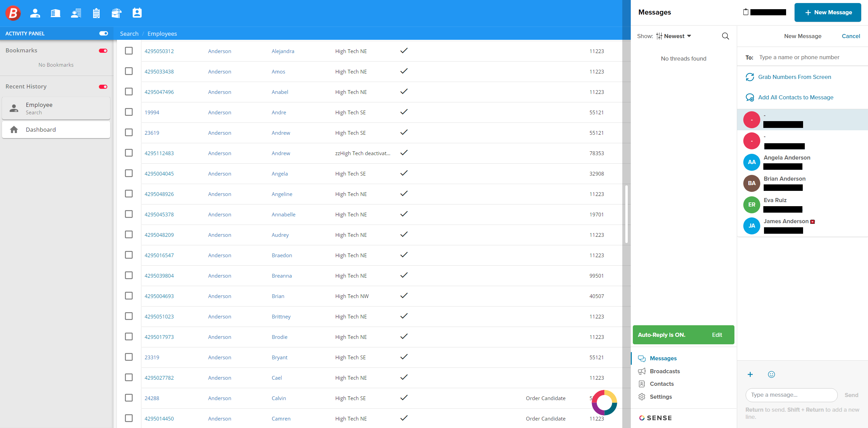The width and height of the screenshot is (868, 428).
Task: Click the New Message button
Action: pyautogui.click(x=828, y=13)
